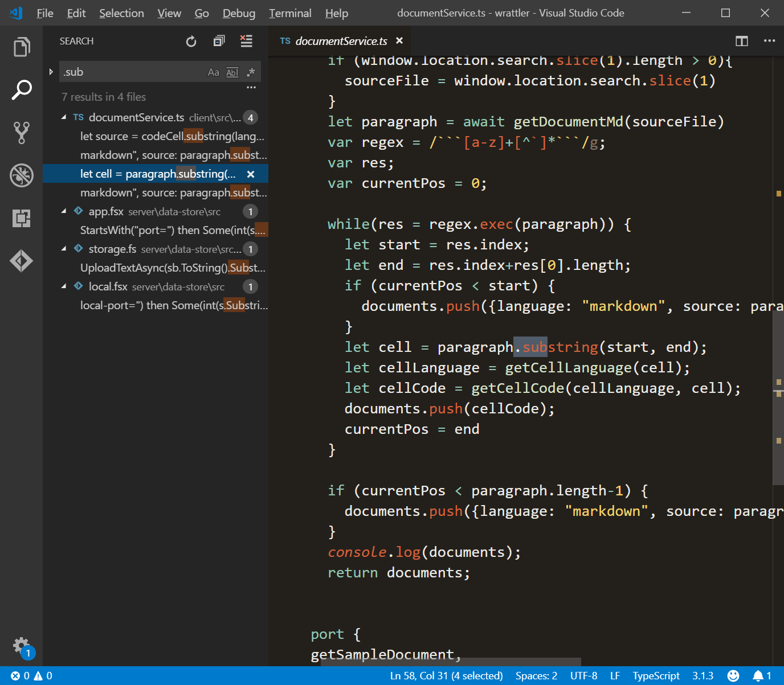
Task: Click the VS Code logo icon
Action: [x=16, y=13]
